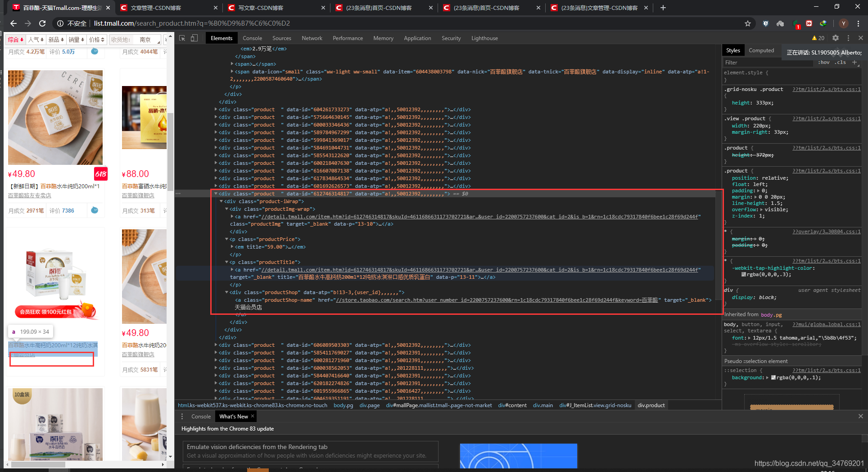Click the new style rule plus icon

pos(855,62)
